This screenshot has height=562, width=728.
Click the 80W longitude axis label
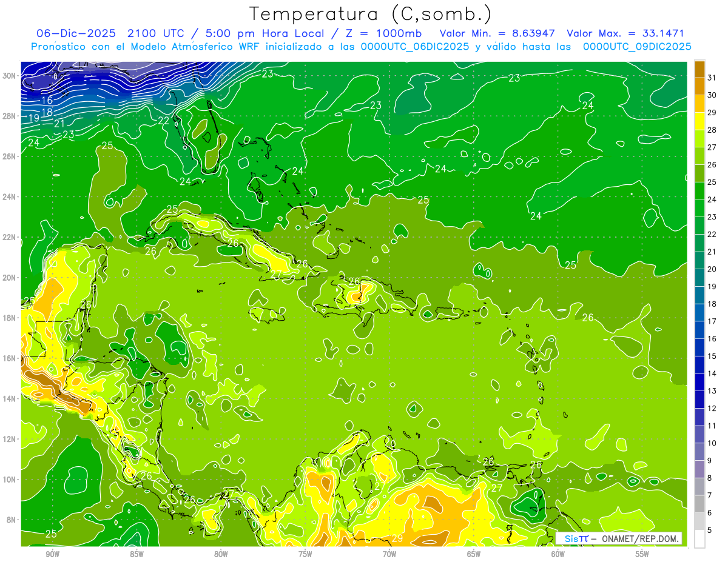[221, 555]
